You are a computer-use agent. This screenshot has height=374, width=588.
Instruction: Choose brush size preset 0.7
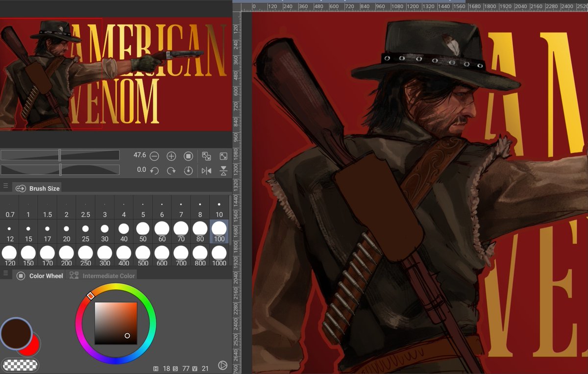[x=9, y=208]
